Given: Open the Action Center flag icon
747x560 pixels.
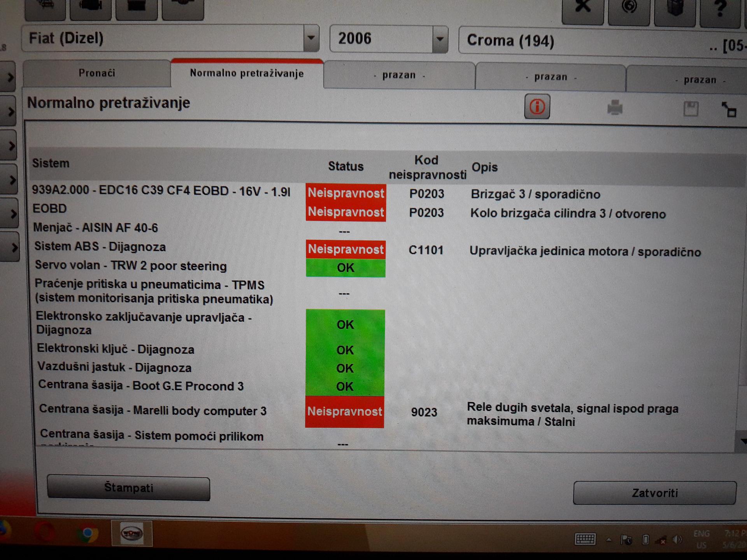Looking at the screenshot, I should (626, 540).
